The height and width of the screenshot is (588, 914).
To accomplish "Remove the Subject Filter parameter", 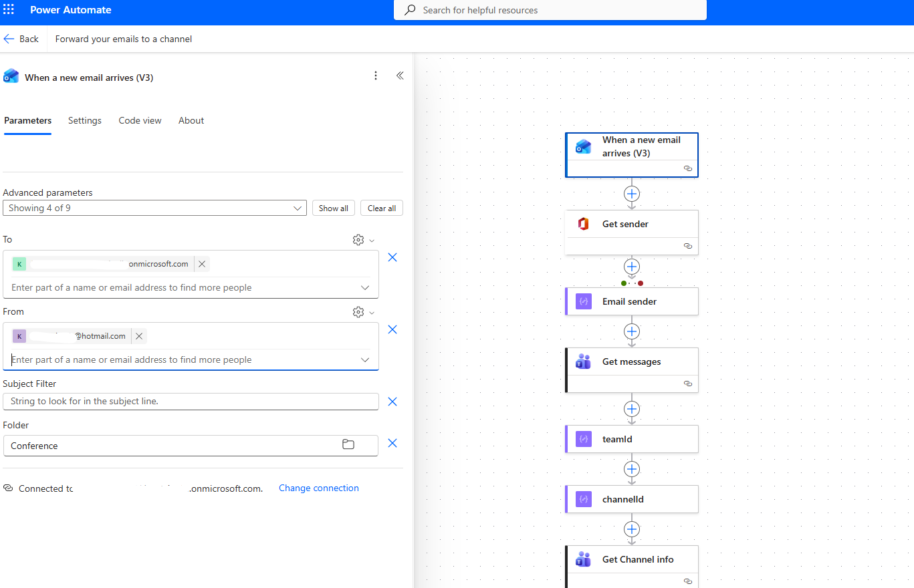I will coord(392,402).
